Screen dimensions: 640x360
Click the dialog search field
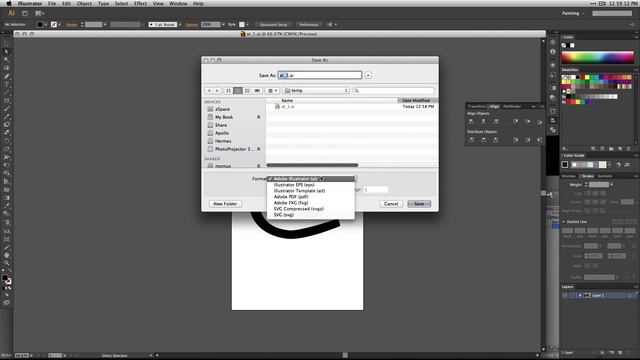394,91
